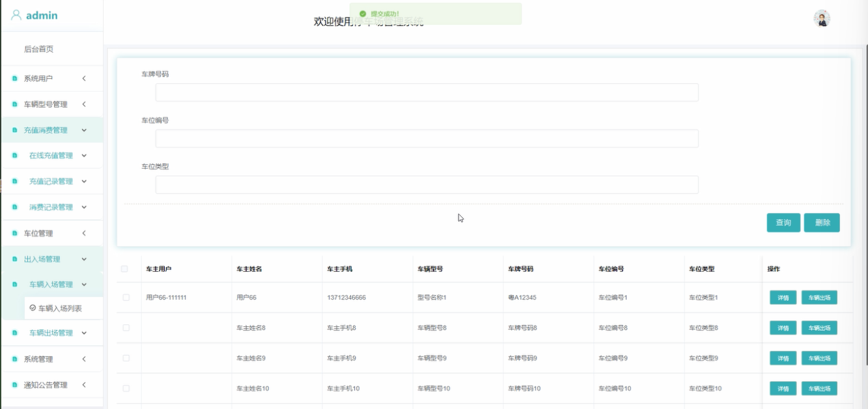The height and width of the screenshot is (409, 868).
Task: Click the 车辆型号 column header
Action: coord(430,269)
